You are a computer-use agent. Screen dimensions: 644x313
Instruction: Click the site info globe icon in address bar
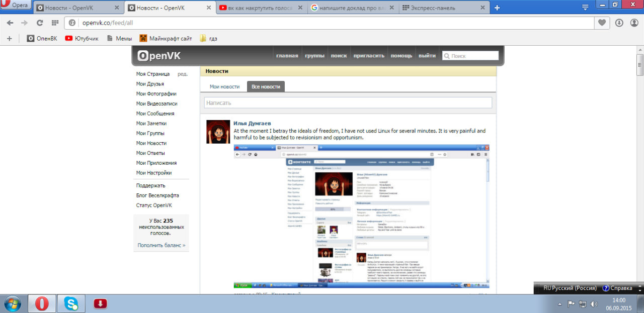72,23
